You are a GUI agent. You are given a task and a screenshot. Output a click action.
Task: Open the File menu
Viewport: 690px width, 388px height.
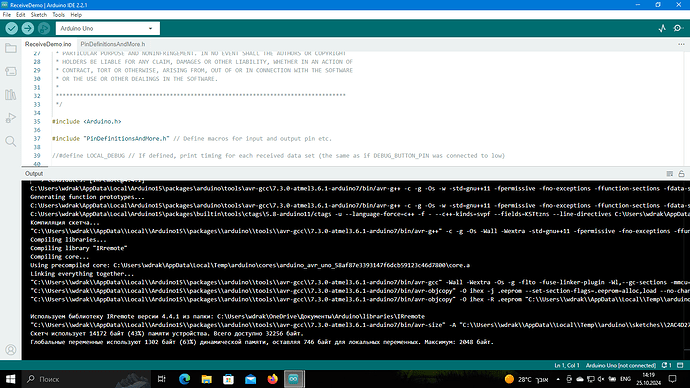point(7,15)
